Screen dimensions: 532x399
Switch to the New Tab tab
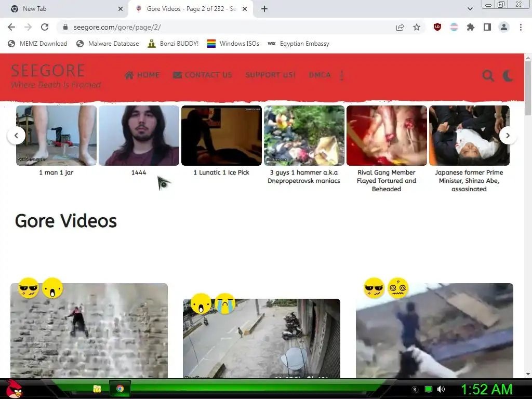click(x=64, y=9)
